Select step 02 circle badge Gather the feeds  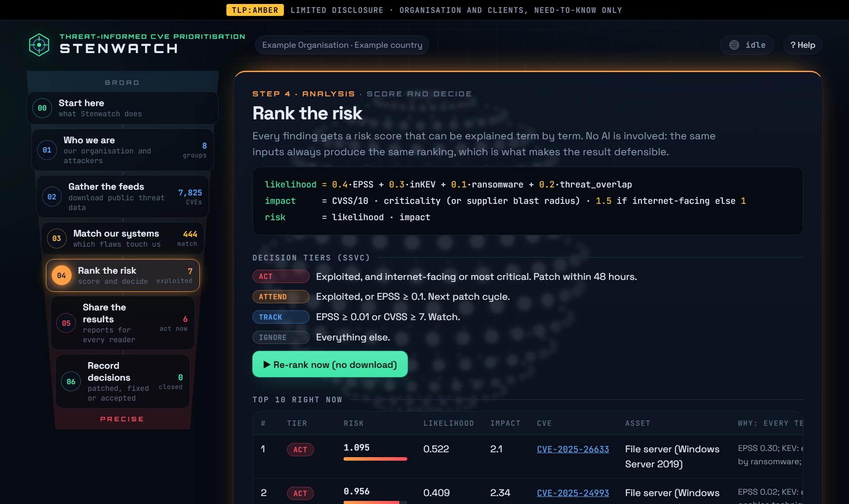pos(52,197)
